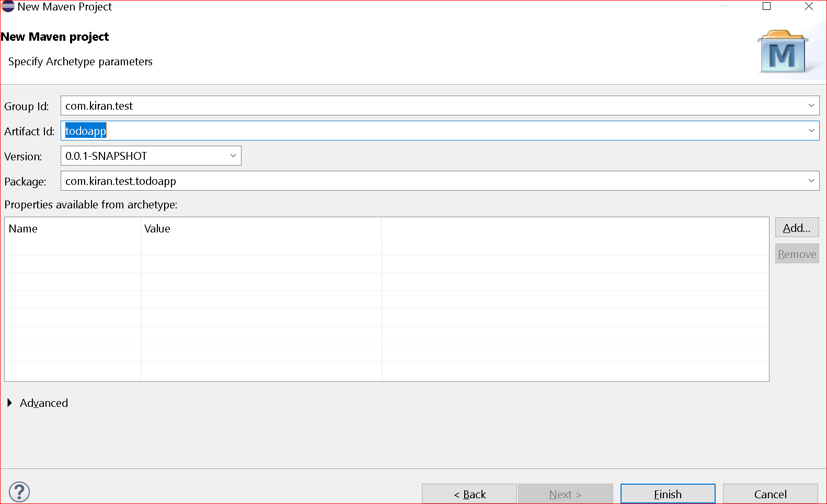The image size is (827, 504).
Task: Click the 'Version:' label
Action: (23, 157)
